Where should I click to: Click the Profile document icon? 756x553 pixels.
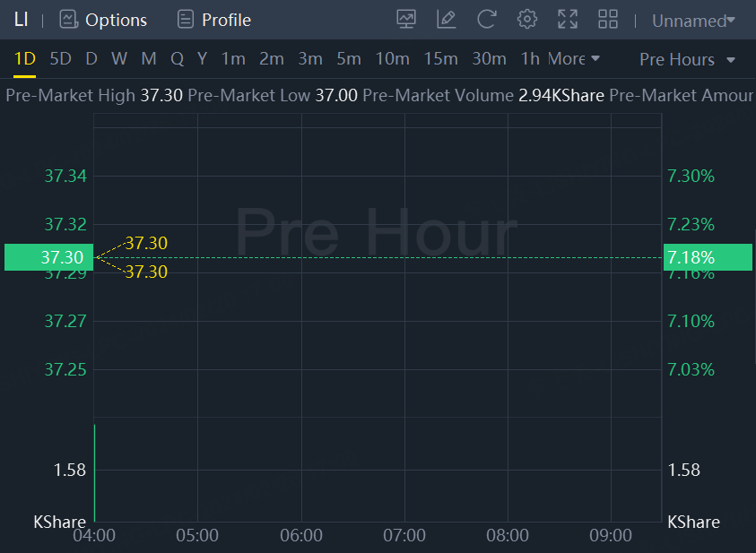tap(186, 19)
